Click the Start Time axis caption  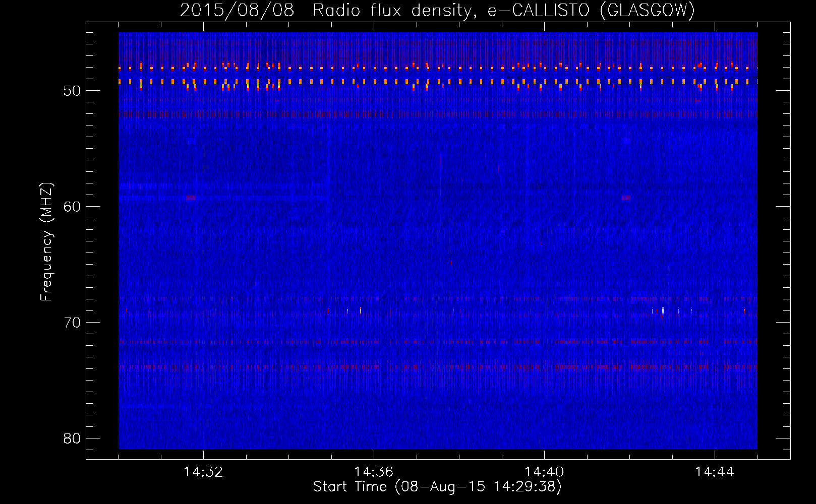(437, 487)
